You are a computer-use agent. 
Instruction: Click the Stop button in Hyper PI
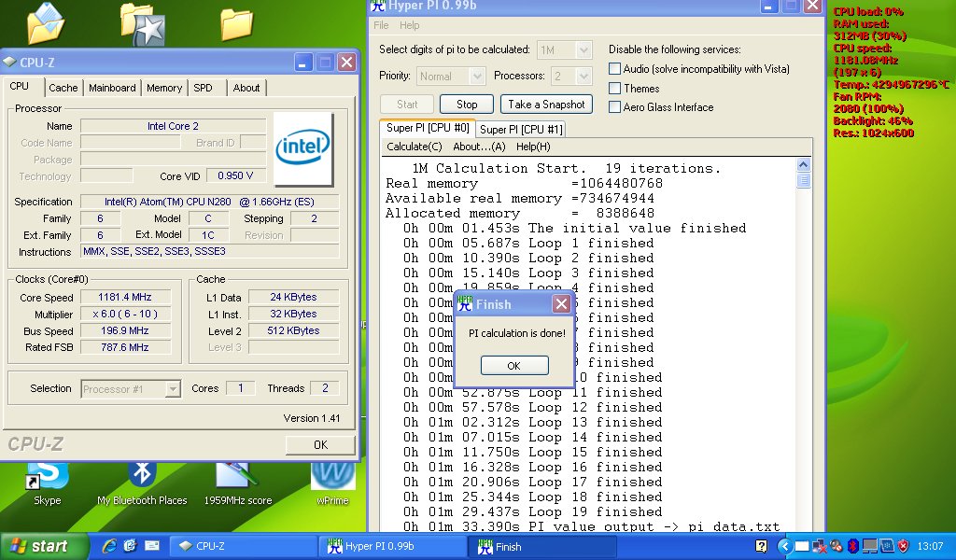click(467, 105)
